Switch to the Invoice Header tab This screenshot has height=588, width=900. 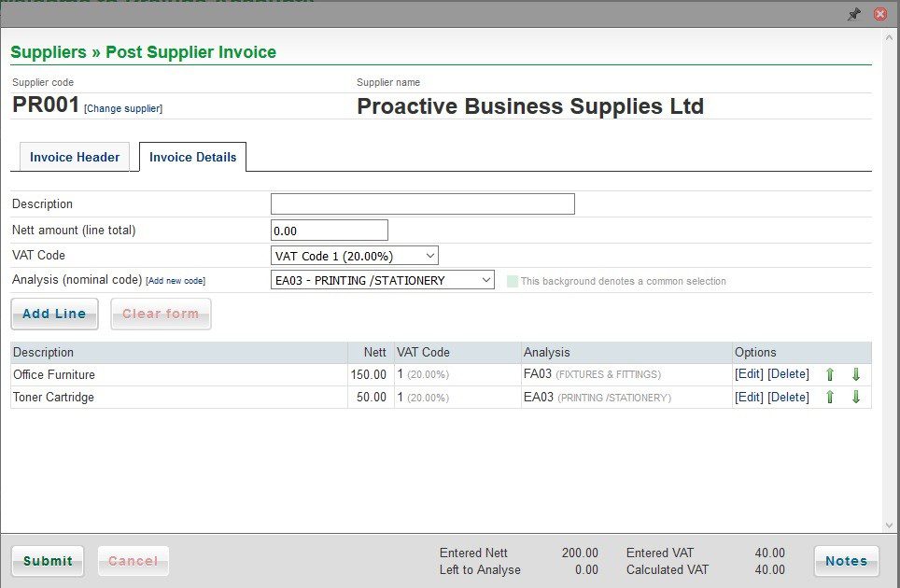click(75, 157)
